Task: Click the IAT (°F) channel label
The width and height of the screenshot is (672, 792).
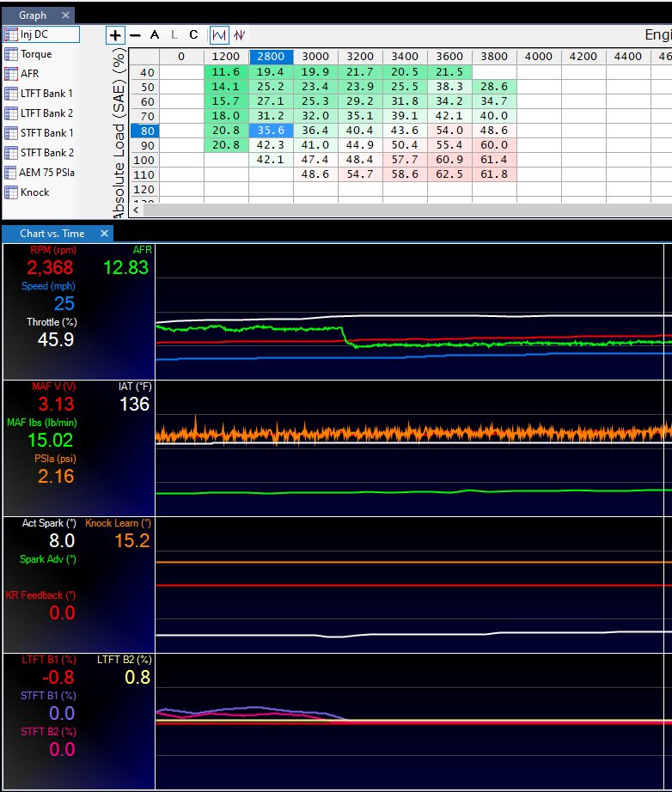Action: click(135, 387)
